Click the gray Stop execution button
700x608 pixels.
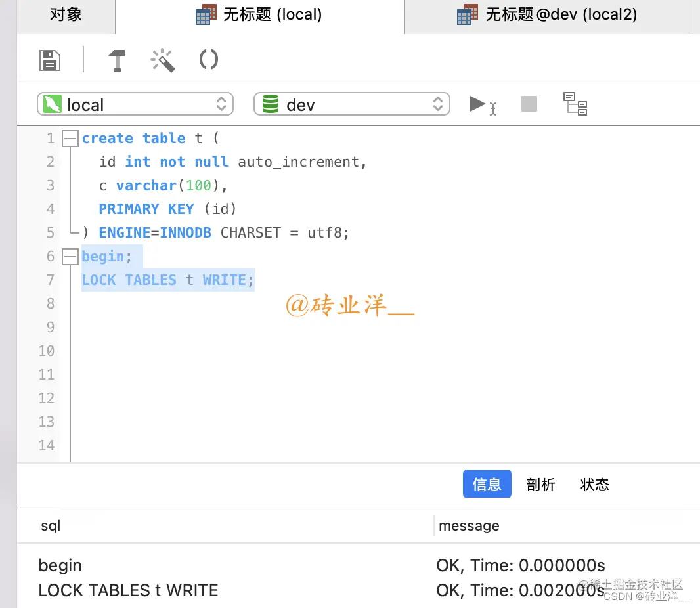(x=529, y=104)
